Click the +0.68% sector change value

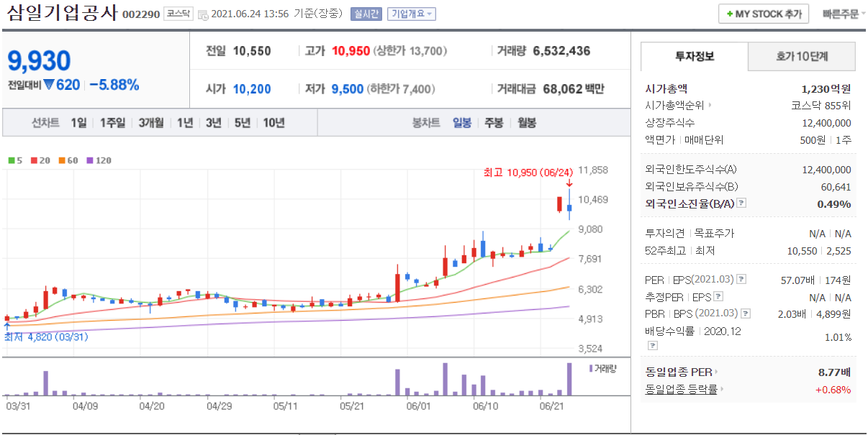[833, 390]
